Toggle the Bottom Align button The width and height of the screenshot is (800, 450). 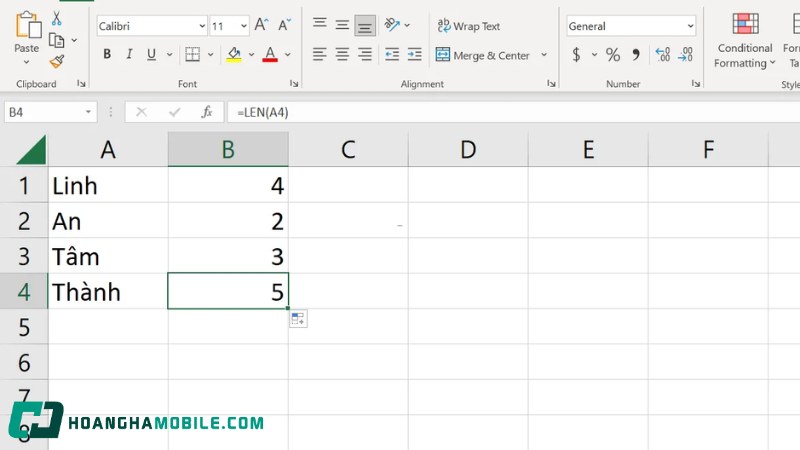(365, 26)
